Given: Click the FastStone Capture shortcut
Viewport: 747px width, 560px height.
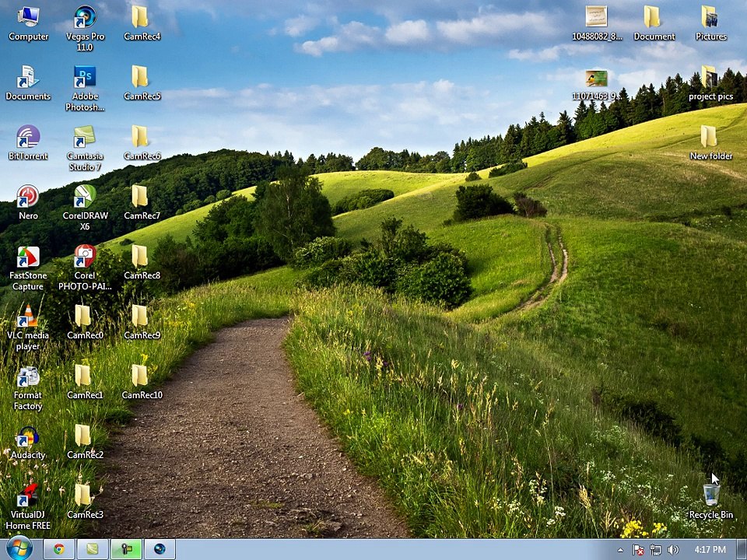Looking at the screenshot, I should 28,268.
